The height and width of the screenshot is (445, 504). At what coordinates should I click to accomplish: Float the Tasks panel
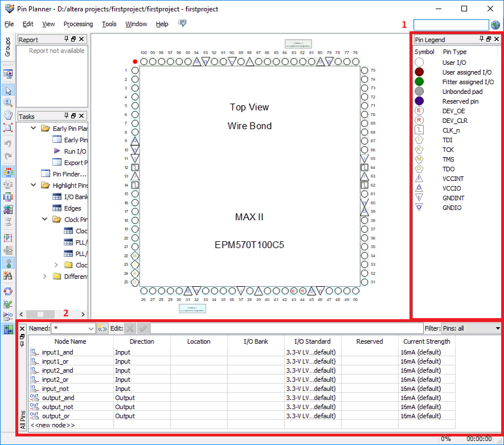73,116
